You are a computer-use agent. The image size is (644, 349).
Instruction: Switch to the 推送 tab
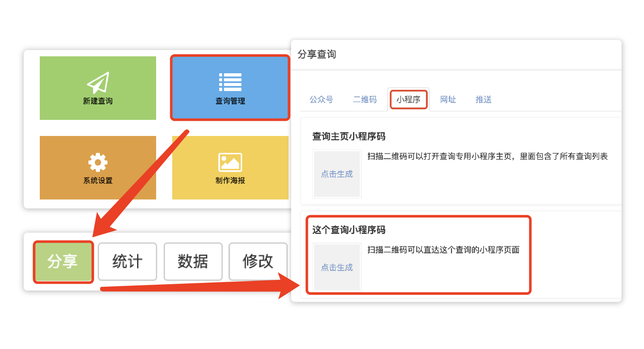(483, 100)
